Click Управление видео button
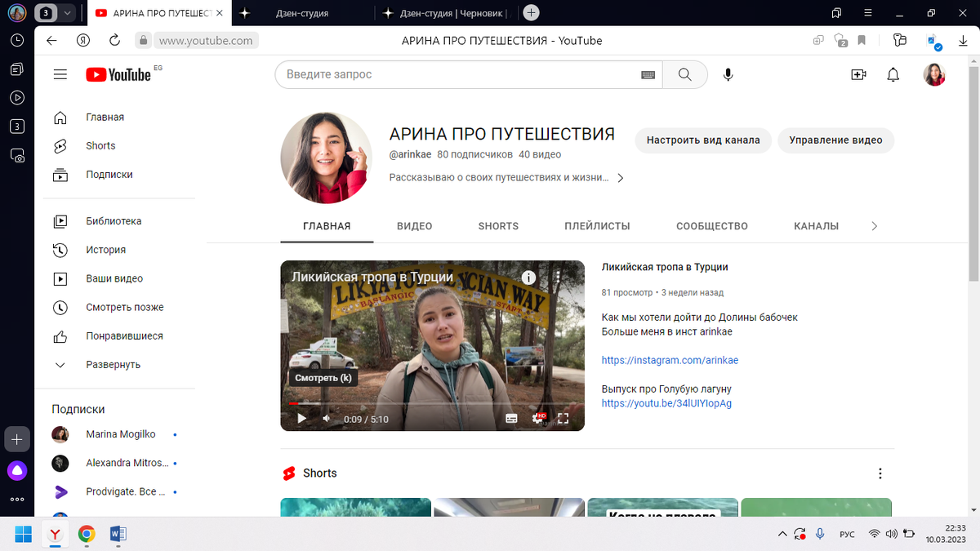 point(835,140)
